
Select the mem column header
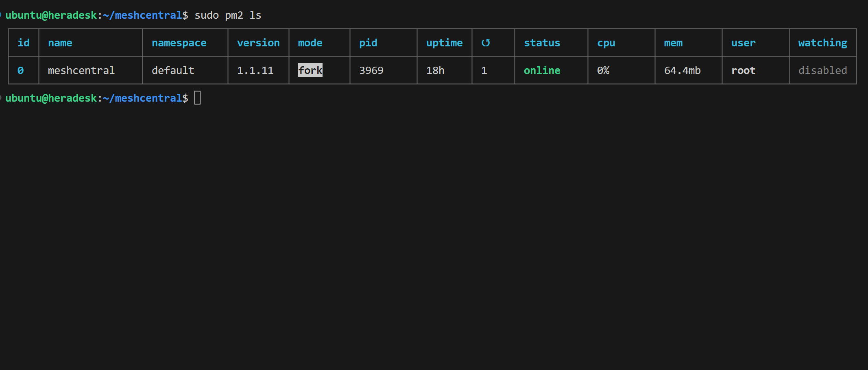click(x=673, y=42)
